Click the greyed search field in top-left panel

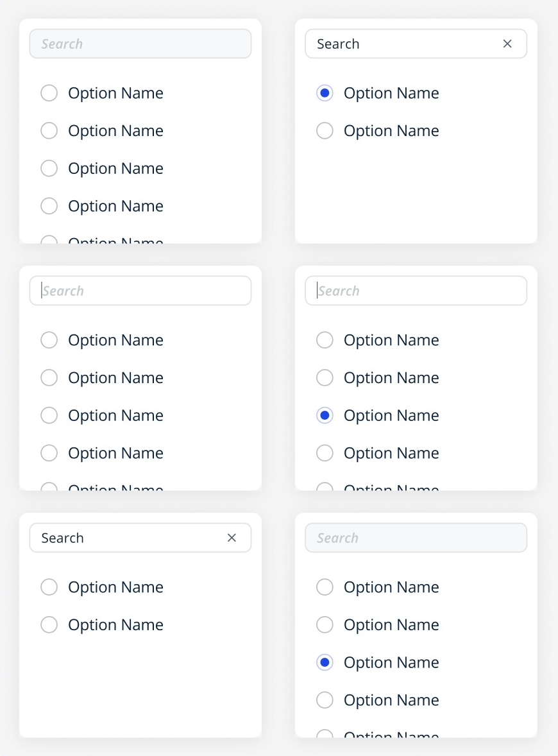[x=140, y=44]
